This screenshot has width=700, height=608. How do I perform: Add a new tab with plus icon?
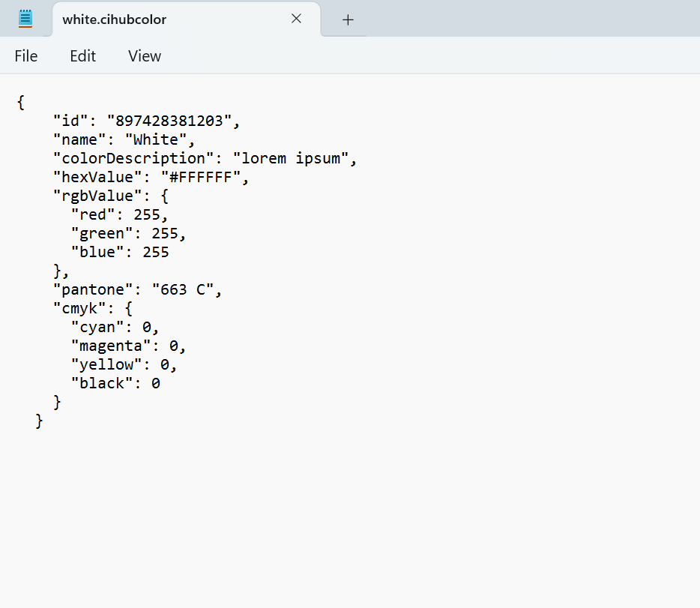click(x=348, y=19)
